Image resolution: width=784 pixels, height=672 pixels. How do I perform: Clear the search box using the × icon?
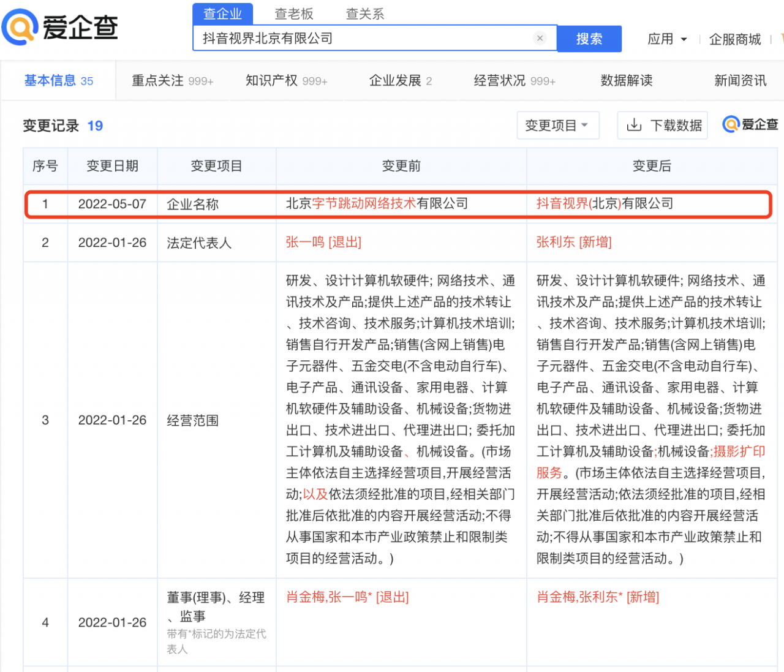click(x=540, y=38)
